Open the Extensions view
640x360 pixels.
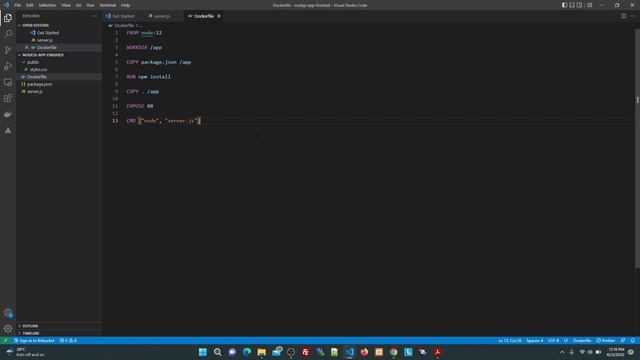tap(8, 98)
